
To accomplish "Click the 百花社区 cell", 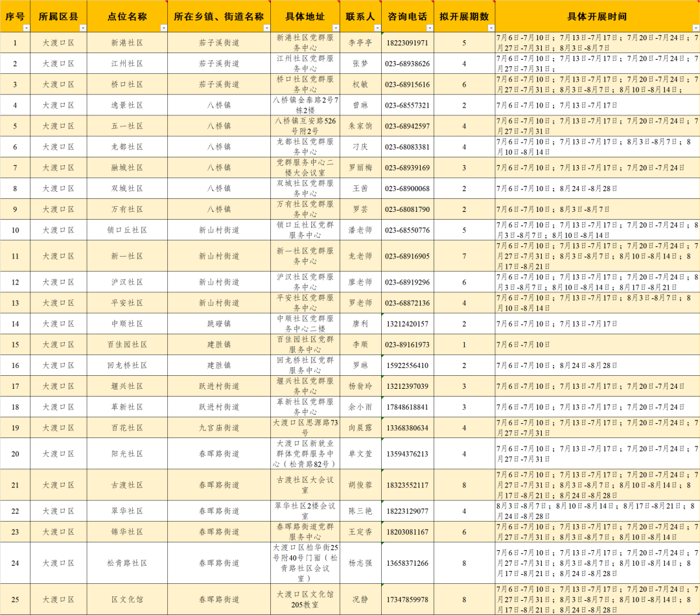I will point(127,428).
